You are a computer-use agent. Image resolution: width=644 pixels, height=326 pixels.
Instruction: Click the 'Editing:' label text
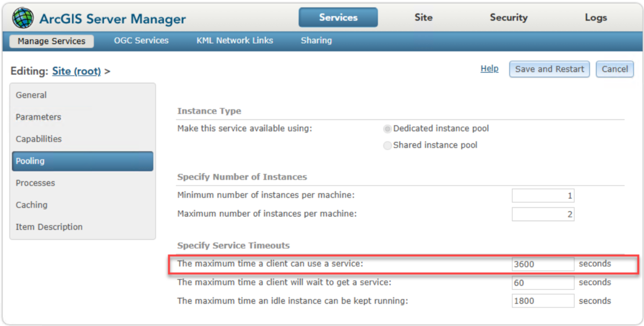click(29, 72)
